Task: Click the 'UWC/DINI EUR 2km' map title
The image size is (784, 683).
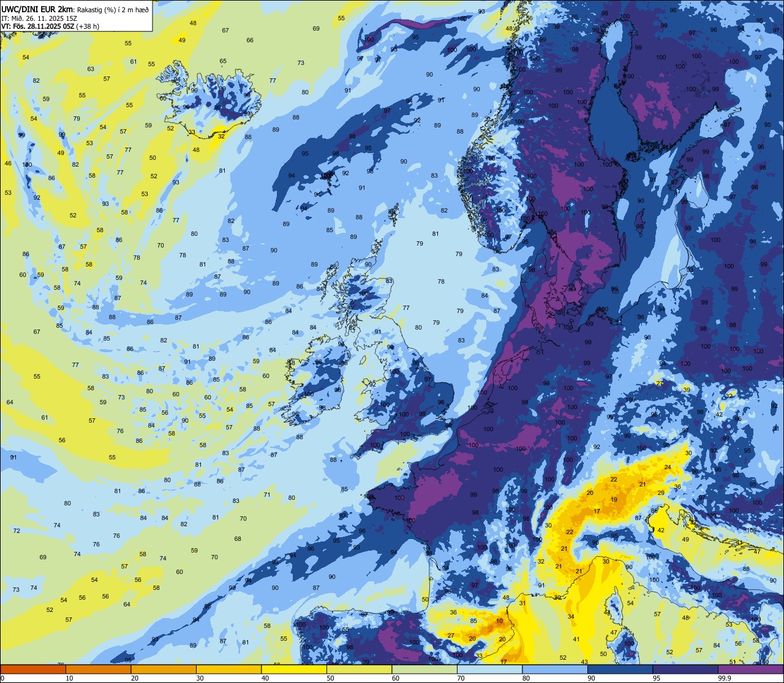Action: click(37, 9)
